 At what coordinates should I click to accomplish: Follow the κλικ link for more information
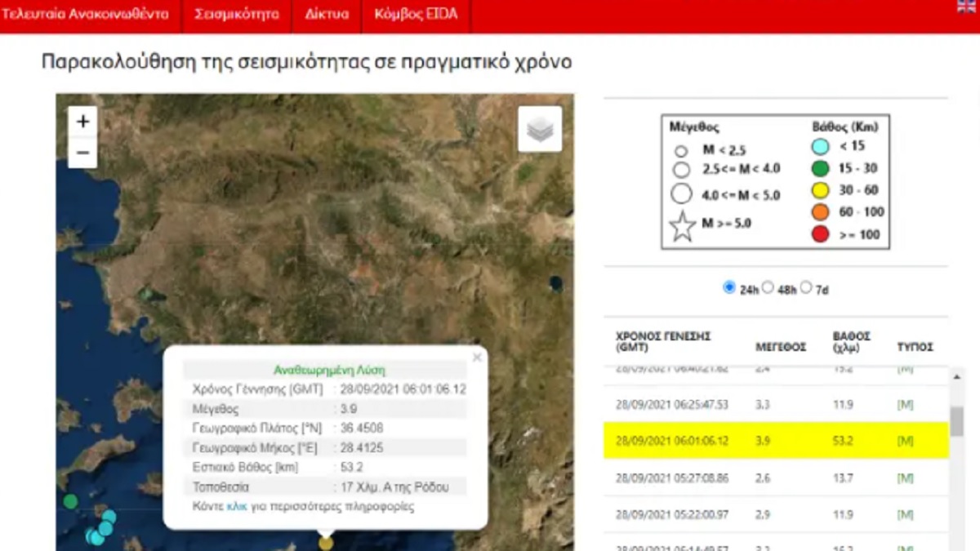click(236, 506)
